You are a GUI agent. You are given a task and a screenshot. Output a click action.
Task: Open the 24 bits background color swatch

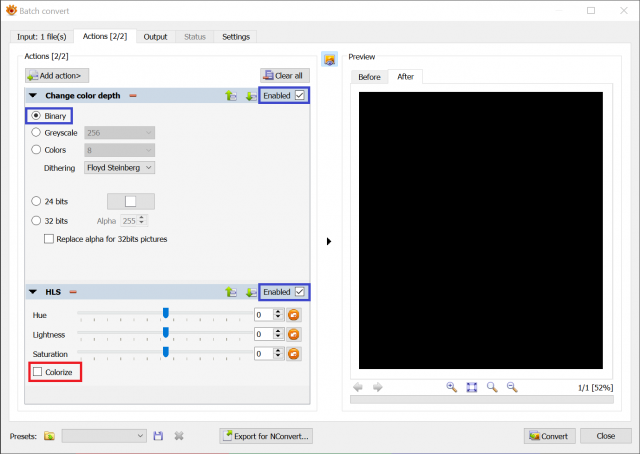coord(131,201)
